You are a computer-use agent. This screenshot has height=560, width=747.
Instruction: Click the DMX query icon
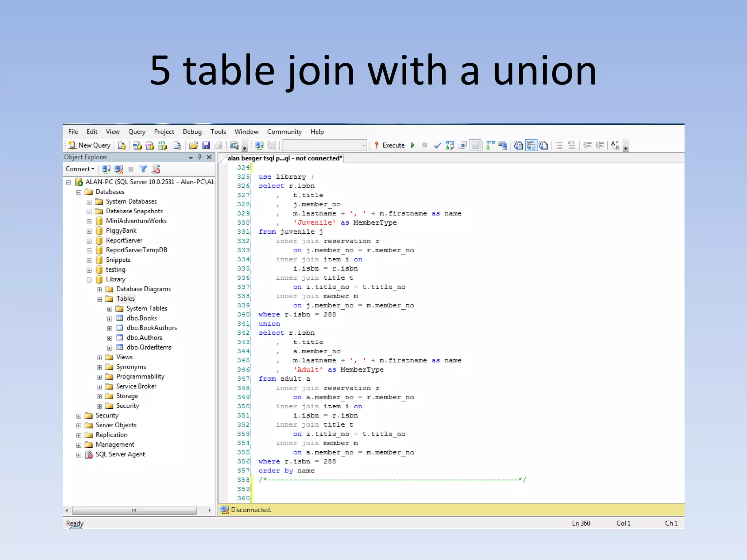click(x=150, y=145)
